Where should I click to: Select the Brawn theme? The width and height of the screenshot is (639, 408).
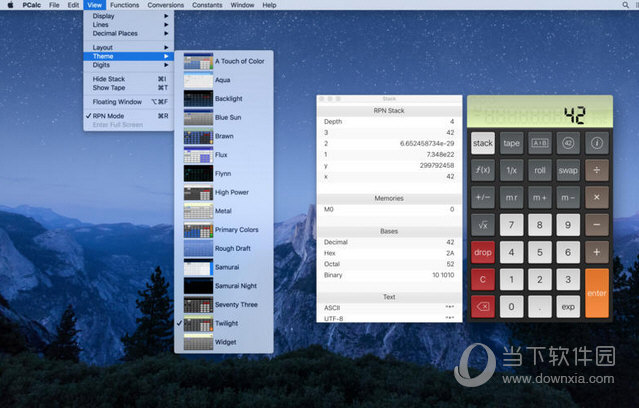coord(224,136)
